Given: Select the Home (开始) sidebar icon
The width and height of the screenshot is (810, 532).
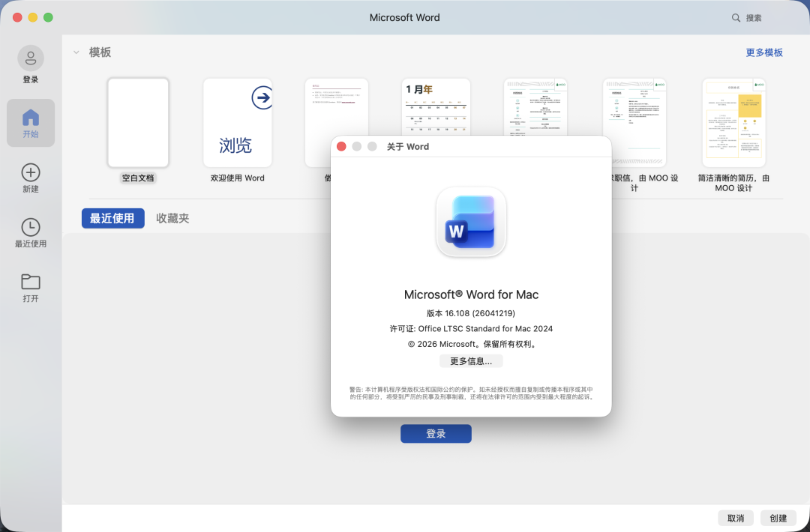Looking at the screenshot, I should coord(31,118).
